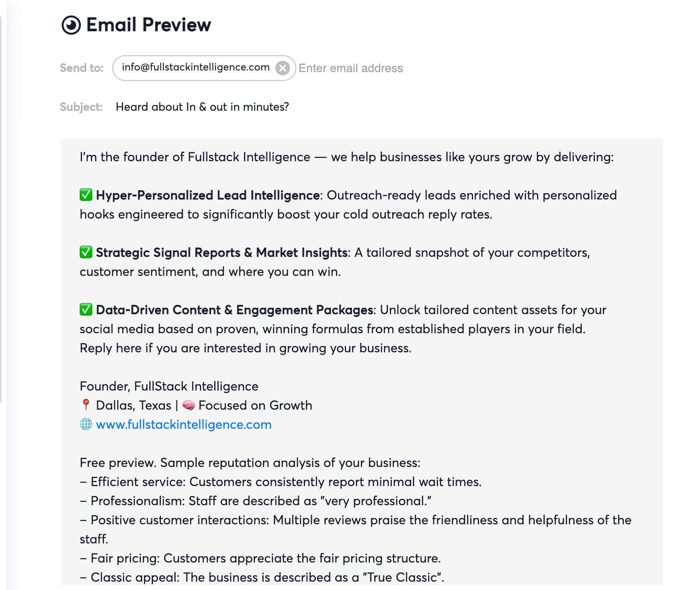
Task: Click the Hyper-Personalized Lead Intelligence bold heading
Action: click(x=208, y=195)
